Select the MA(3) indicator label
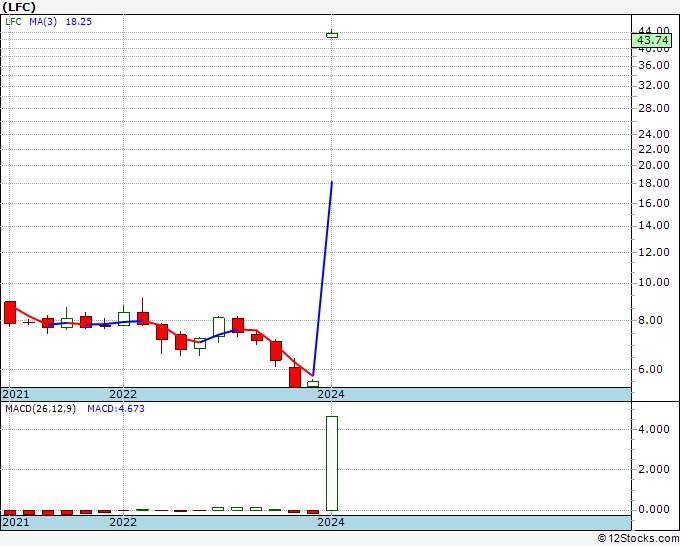Screen dimensions: 680x546 click(43, 22)
